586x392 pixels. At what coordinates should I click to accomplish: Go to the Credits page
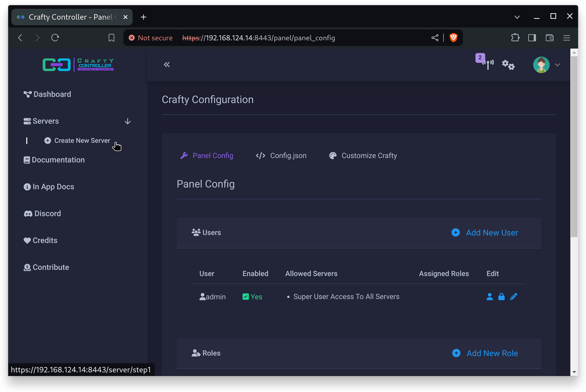40,240
